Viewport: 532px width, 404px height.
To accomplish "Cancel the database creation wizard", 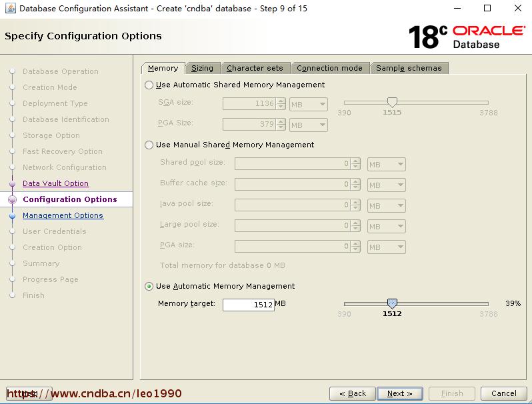I will 504,393.
